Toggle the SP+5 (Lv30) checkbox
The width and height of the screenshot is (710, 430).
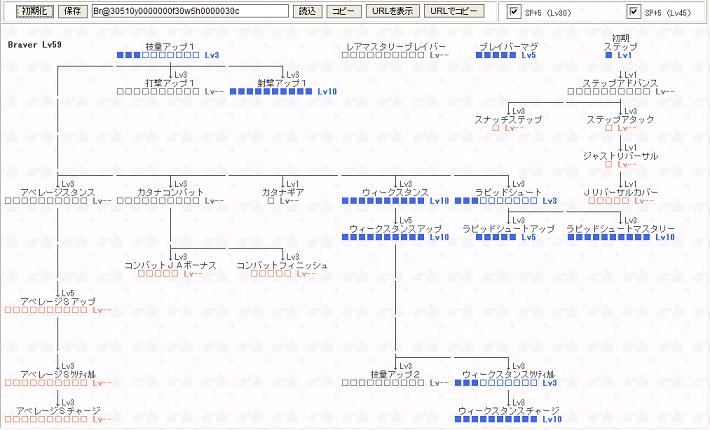click(513, 11)
